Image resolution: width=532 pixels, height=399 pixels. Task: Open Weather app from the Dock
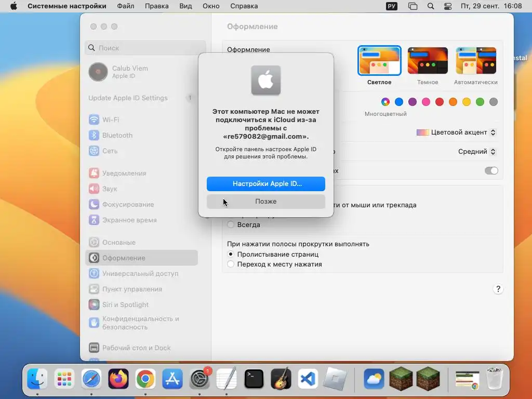point(374,379)
